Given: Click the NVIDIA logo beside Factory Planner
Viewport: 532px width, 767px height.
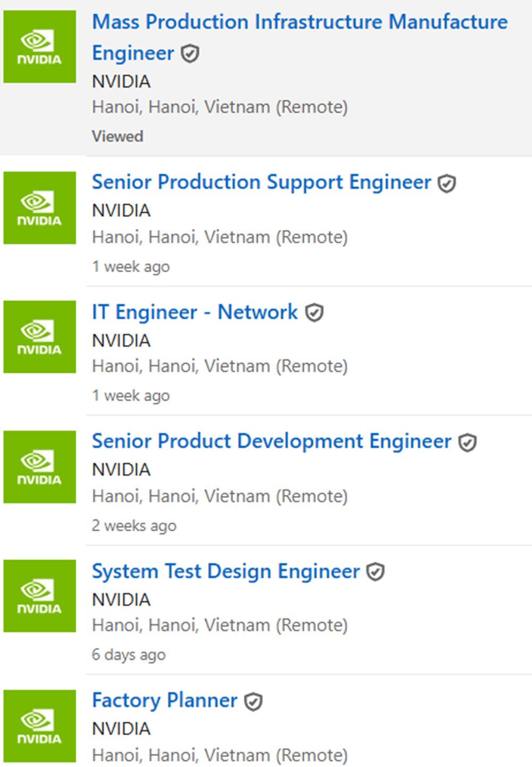Looking at the screenshot, I should 39,726.
